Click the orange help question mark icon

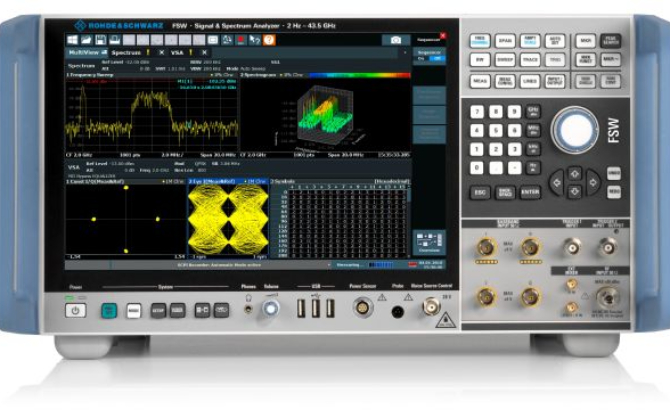pyautogui.click(x=267, y=40)
